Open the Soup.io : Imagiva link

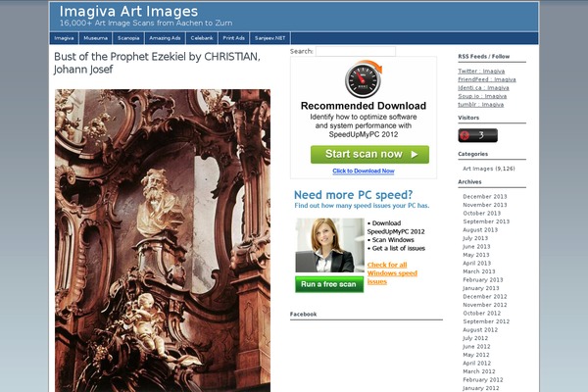(x=482, y=96)
